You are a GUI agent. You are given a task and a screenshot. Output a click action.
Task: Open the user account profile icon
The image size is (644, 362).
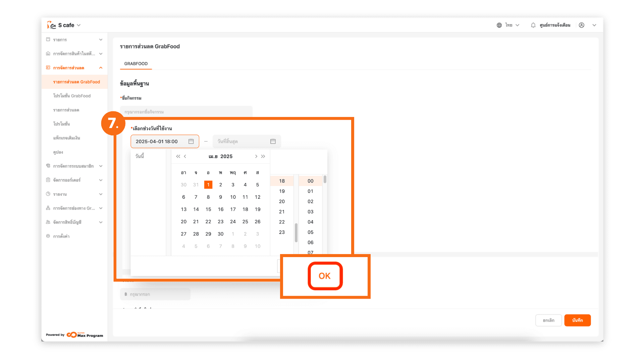582,25
